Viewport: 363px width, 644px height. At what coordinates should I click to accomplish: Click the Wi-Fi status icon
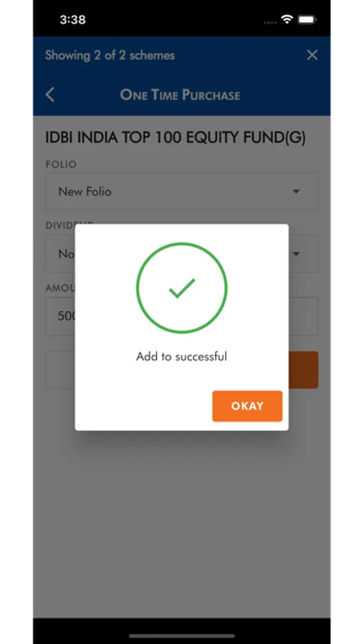[286, 19]
